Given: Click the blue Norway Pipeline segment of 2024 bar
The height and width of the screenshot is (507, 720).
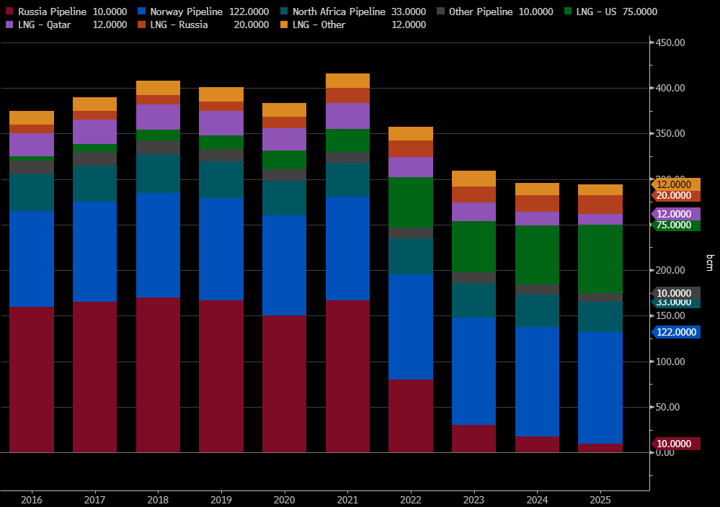Looking at the screenshot, I should click(537, 382).
